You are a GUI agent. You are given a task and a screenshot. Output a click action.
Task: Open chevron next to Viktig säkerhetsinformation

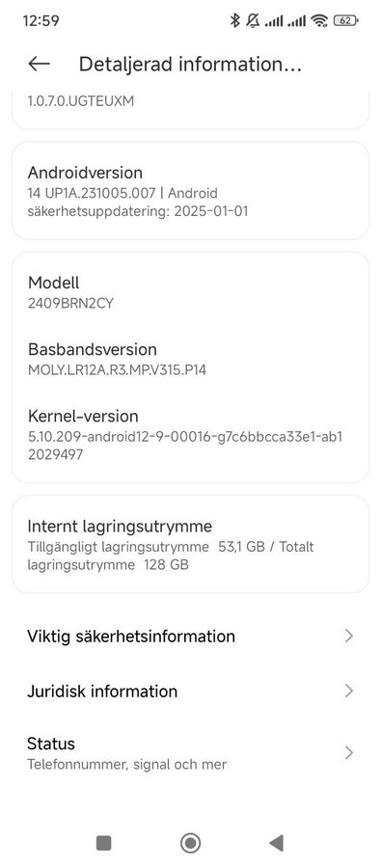pyautogui.click(x=349, y=636)
